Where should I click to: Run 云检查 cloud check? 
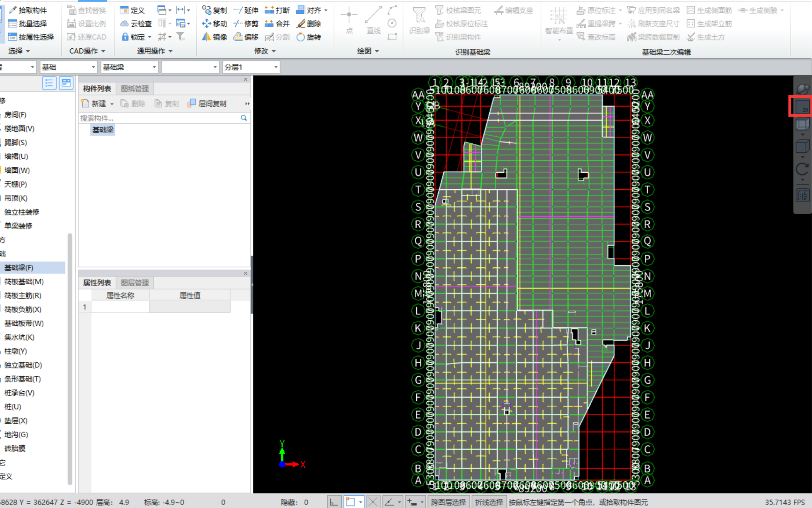[x=136, y=24]
